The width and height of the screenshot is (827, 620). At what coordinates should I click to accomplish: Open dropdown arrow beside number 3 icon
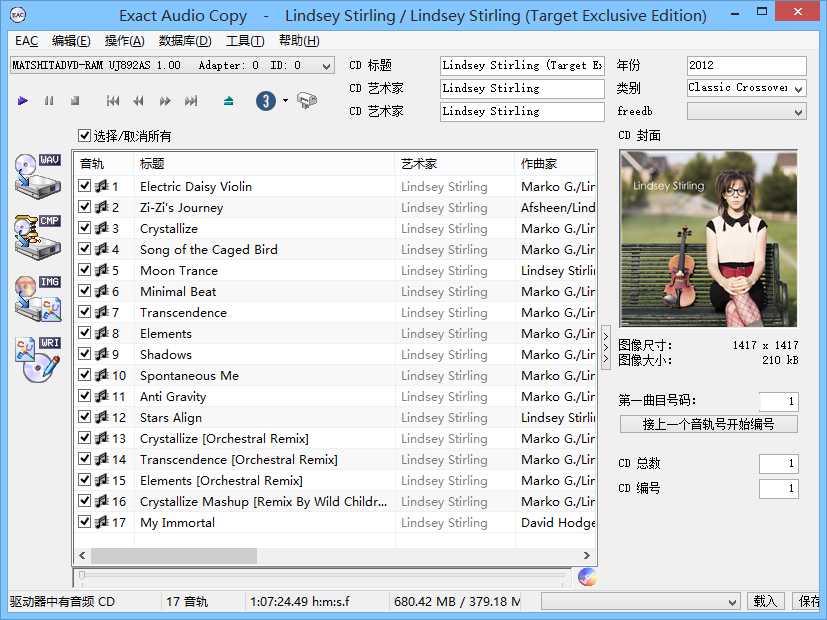pos(285,100)
